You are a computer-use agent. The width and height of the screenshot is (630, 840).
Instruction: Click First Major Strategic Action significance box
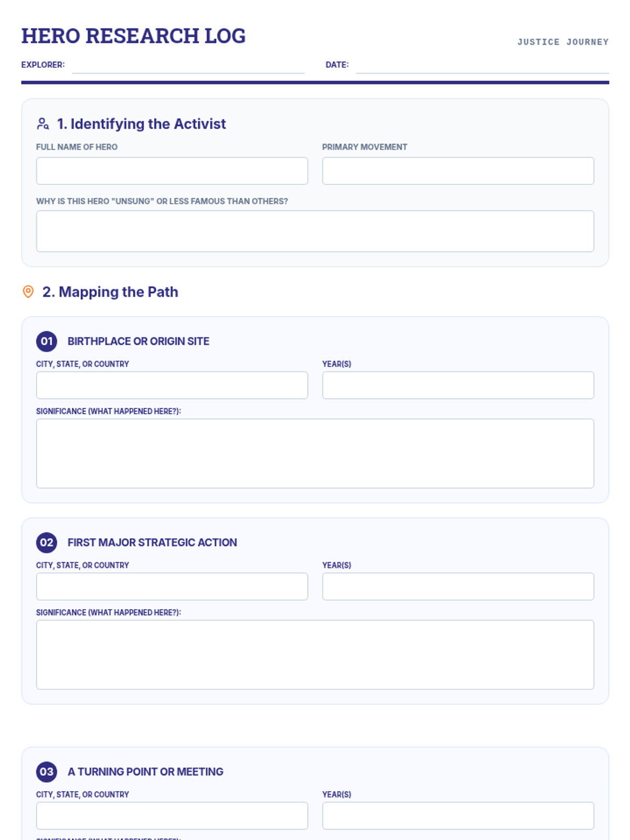point(315,655)
